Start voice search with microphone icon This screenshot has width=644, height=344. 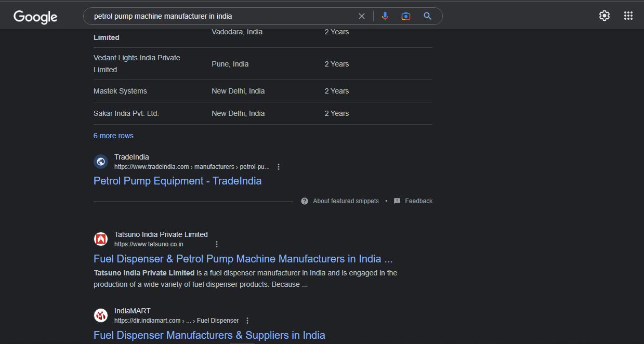coord(385,16)
